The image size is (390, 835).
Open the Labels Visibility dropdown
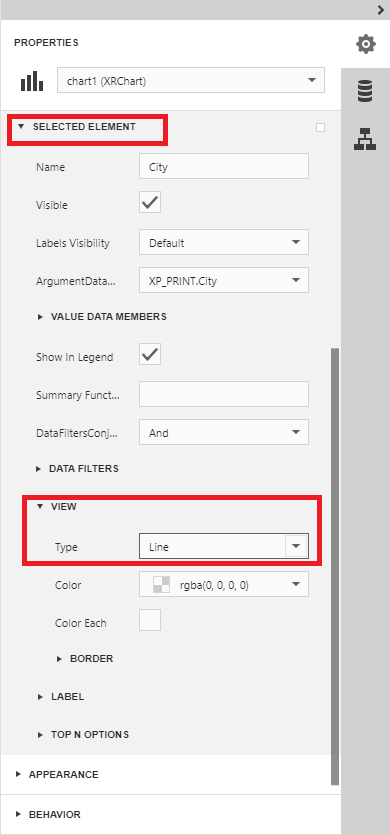pos(224,242)
